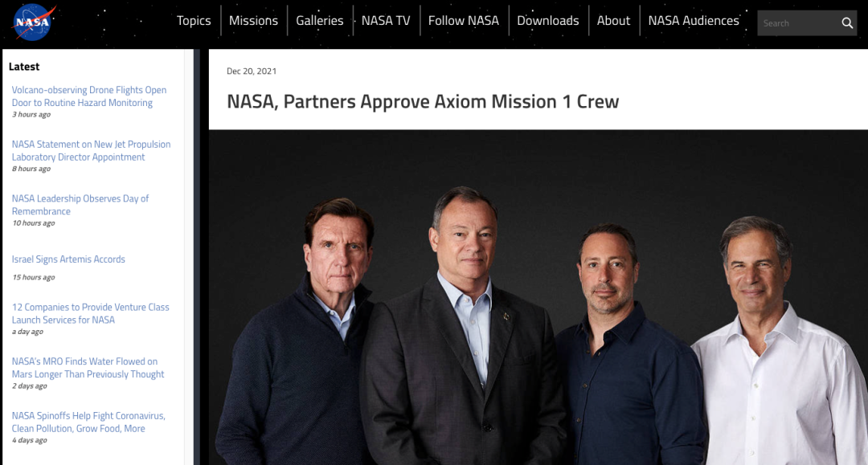Open NASA Statement on JPL Director link
Viewport: 868px width, 465px height.
pos(92,150)
